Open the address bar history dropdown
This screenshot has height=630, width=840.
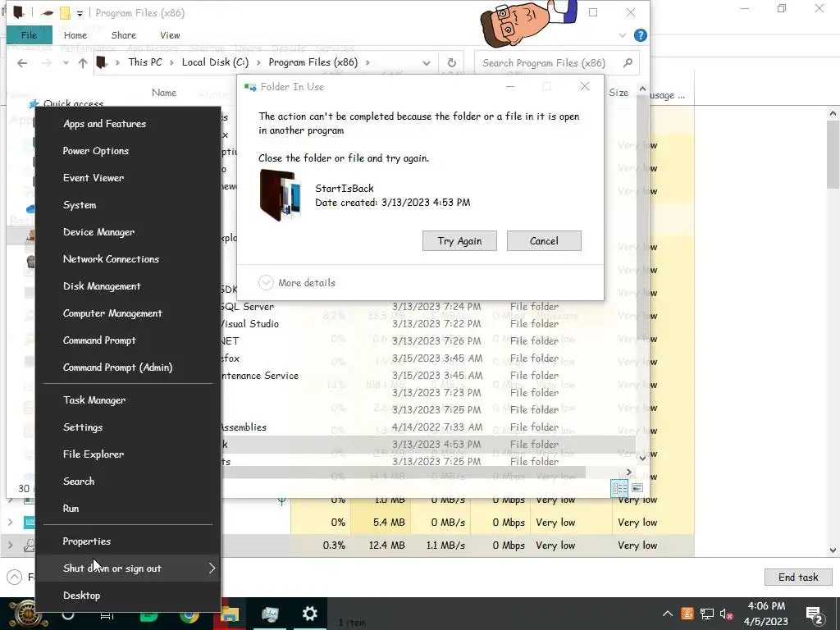click(427, 62)
